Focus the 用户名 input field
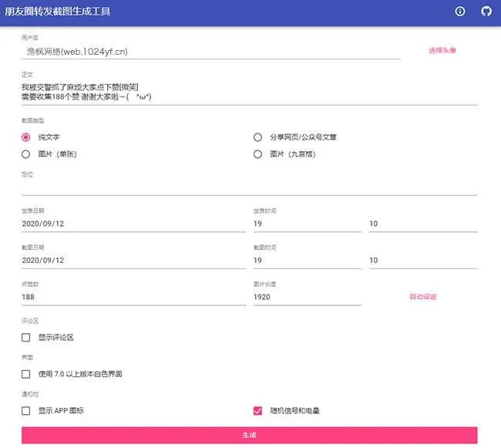This screenshot has width=501, height=448. (x=210, y=51)
